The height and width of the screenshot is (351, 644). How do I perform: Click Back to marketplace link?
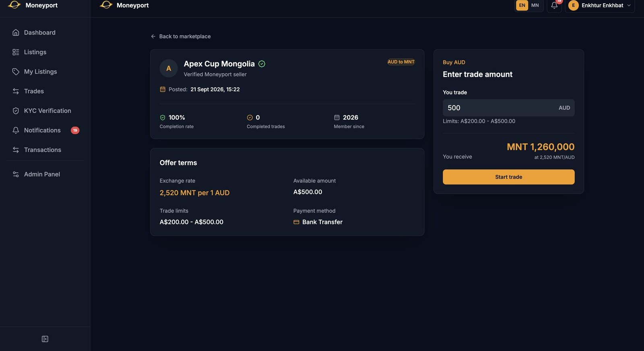[181, 37]
